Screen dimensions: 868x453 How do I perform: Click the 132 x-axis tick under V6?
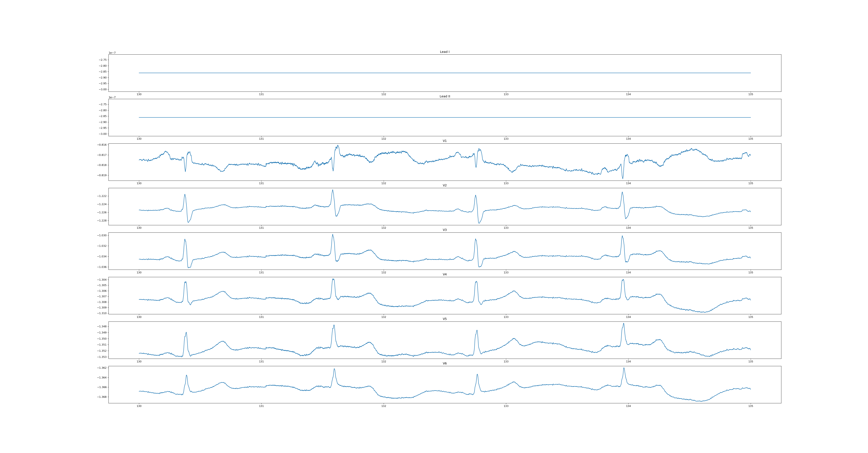tap(384, 406)
